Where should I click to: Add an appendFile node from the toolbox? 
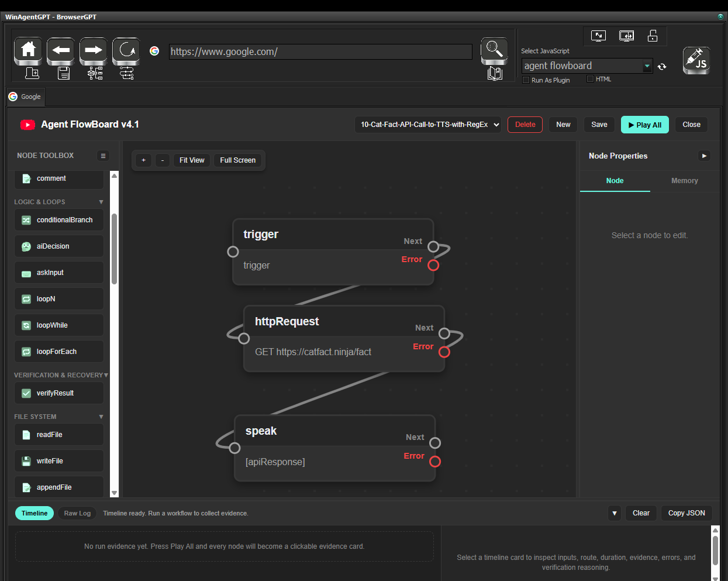tap(59, 487)
